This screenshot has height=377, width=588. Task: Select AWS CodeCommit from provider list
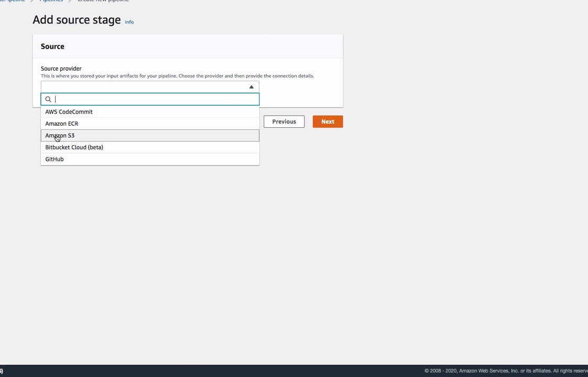[150, 112]
